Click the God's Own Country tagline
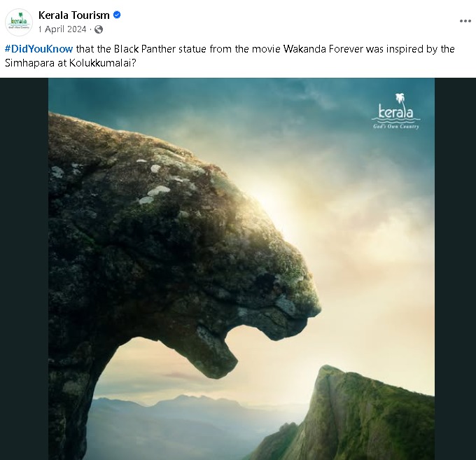The image size is (476, 460). (396, 126)
